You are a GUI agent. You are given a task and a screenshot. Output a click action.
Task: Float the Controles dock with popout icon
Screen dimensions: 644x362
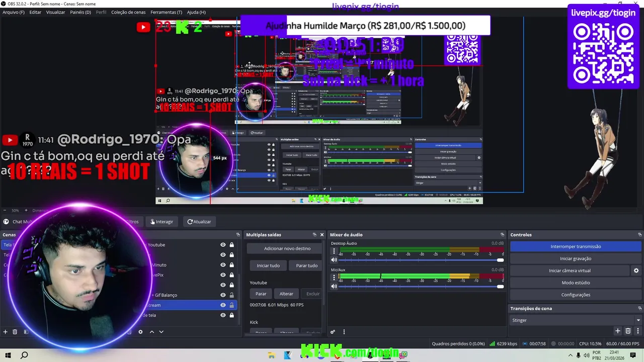coord(639,235)
